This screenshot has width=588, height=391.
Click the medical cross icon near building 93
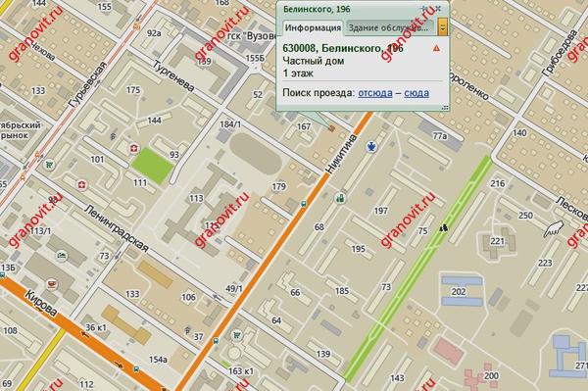point(133,149)
